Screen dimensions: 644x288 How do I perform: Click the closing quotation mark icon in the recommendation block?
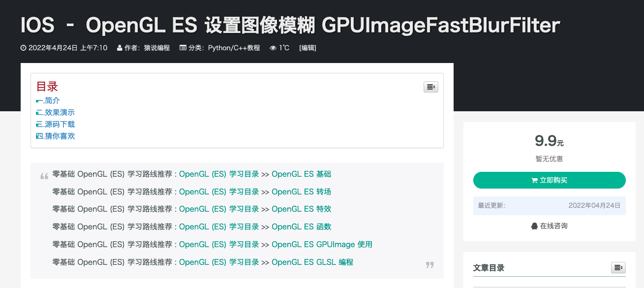click(x=429, y=265)
